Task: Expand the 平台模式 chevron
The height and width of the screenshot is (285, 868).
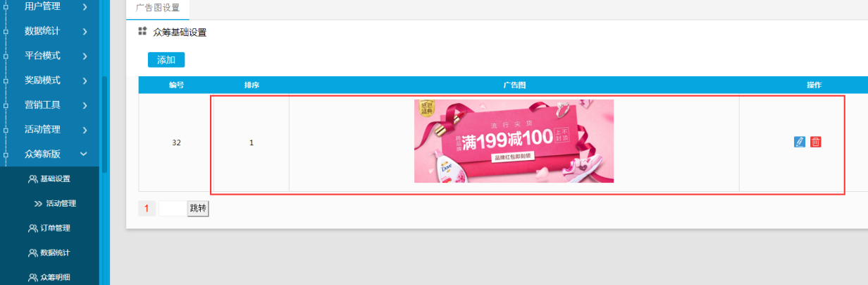Action: 85,56
